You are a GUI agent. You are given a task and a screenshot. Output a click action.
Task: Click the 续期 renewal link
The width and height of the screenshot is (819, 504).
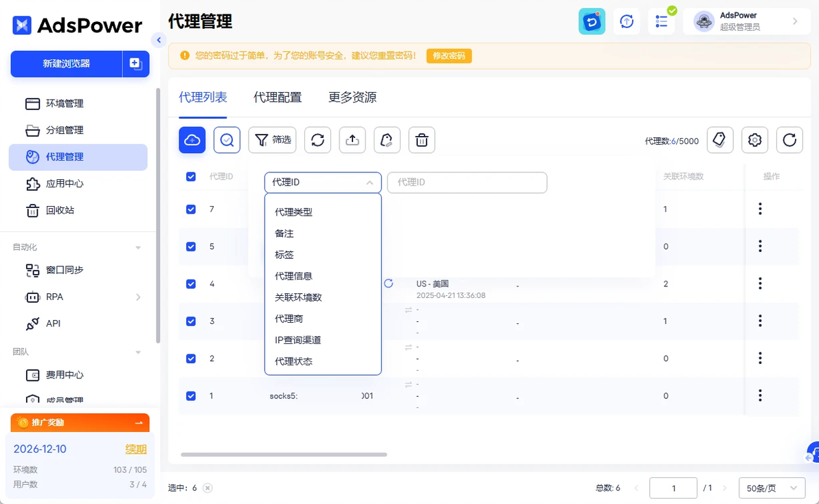(136, 449)
